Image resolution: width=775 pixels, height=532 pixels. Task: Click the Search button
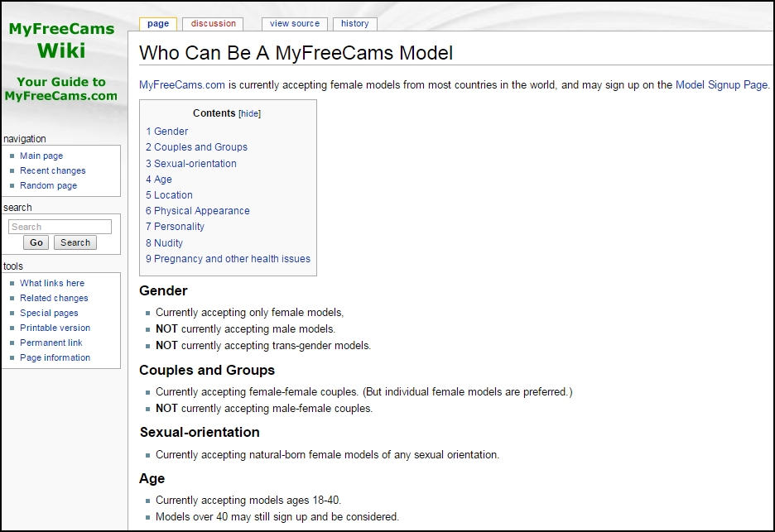(x=75, y=242)
